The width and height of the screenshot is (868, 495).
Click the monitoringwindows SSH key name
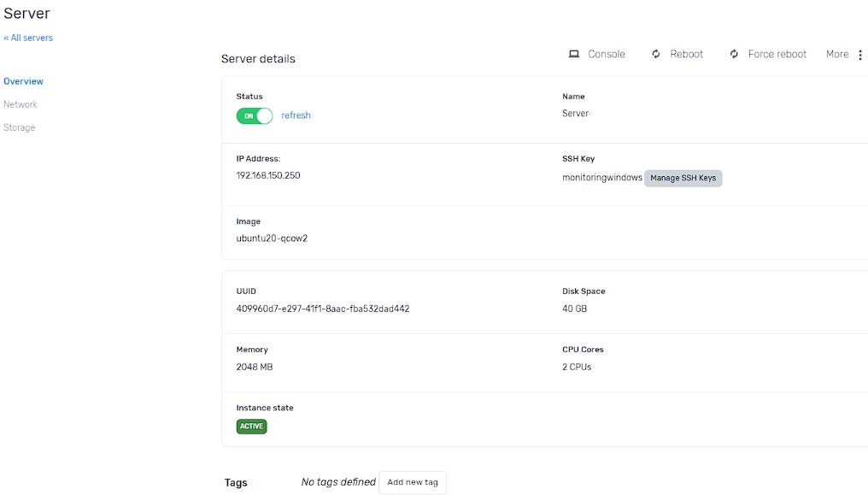tap(602, 178)
